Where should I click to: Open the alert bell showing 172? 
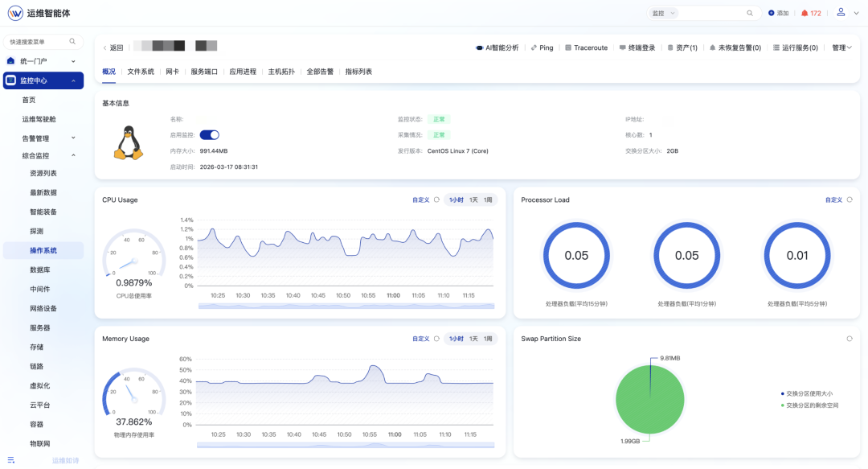811,14
